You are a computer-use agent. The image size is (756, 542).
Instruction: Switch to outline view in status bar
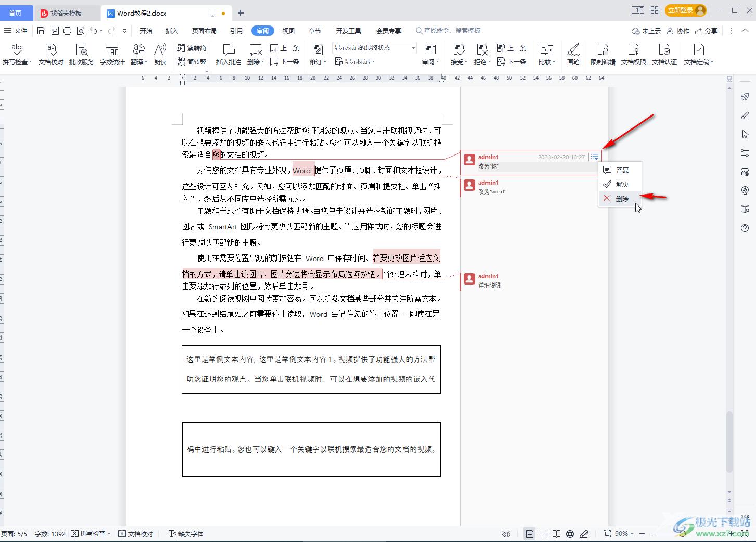pos(543,534)
